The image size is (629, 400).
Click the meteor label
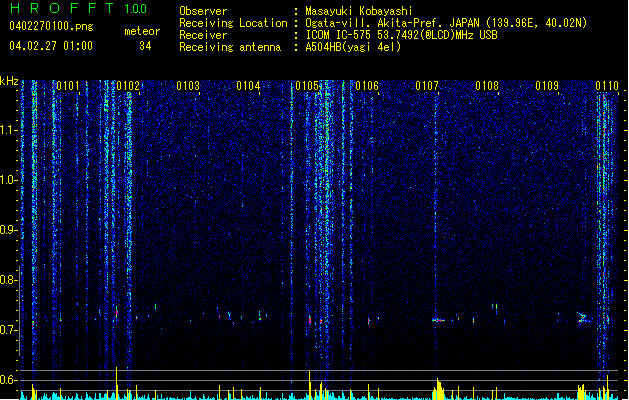click(142, 31)
